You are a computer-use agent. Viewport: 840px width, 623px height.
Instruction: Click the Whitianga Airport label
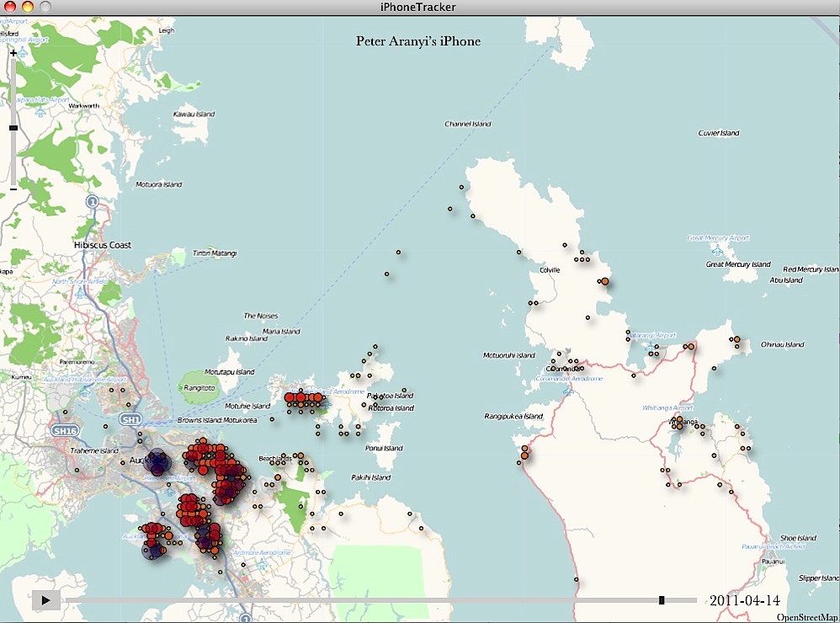pos(667,407)
